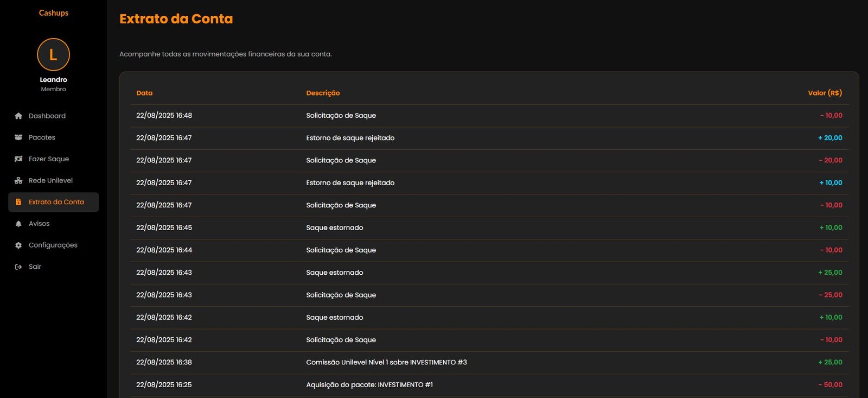Viewport: 868px width, 398px height.
Task: Click the Pacotes box icon
Action: click(18, 137)
